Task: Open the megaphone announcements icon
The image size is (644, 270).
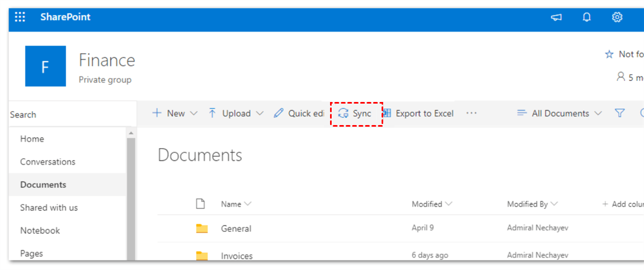Action: (556, 18)
